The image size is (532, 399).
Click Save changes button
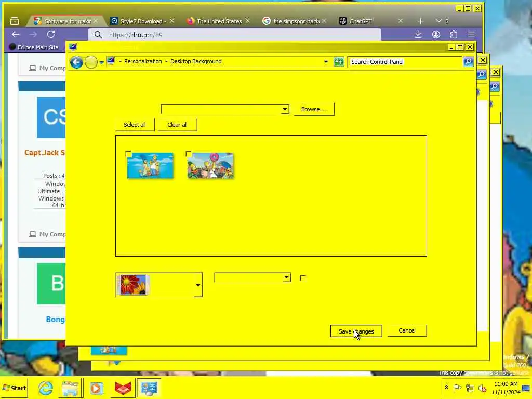click(x=356, y=331)
